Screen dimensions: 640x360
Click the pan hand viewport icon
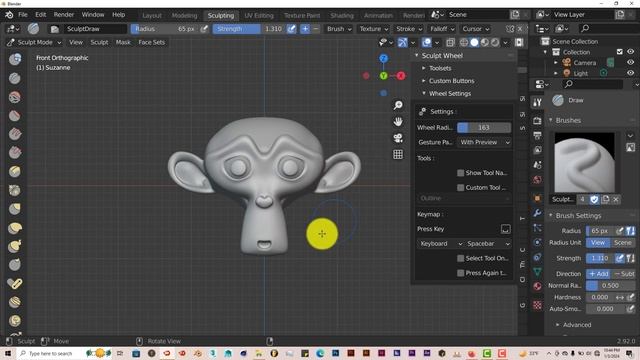(x=398, y=122)
